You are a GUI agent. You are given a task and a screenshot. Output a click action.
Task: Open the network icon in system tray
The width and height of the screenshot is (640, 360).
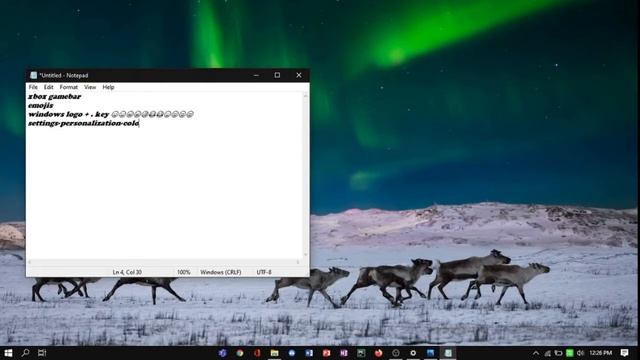pyautogui.click(x=547, y=353)
